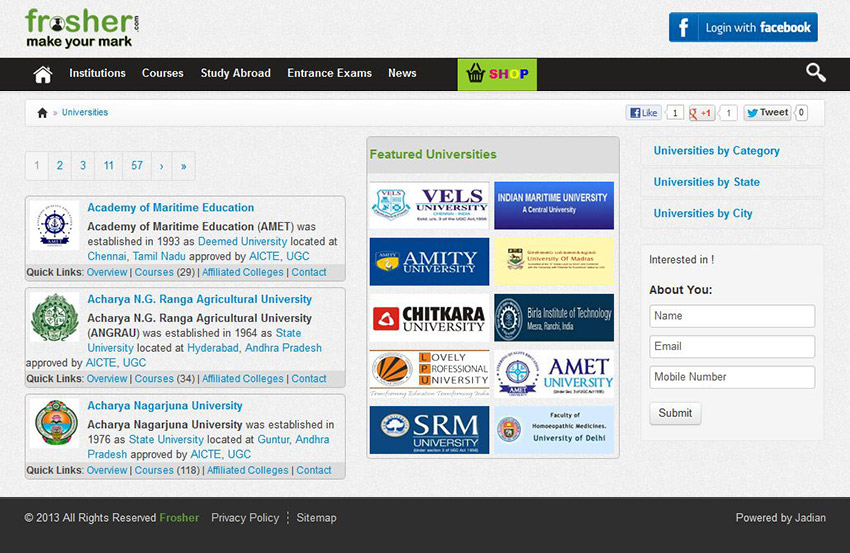Viewport: 850px width, 553px height.
Task: Click Hyderabad location link
Action: (212, 348)
